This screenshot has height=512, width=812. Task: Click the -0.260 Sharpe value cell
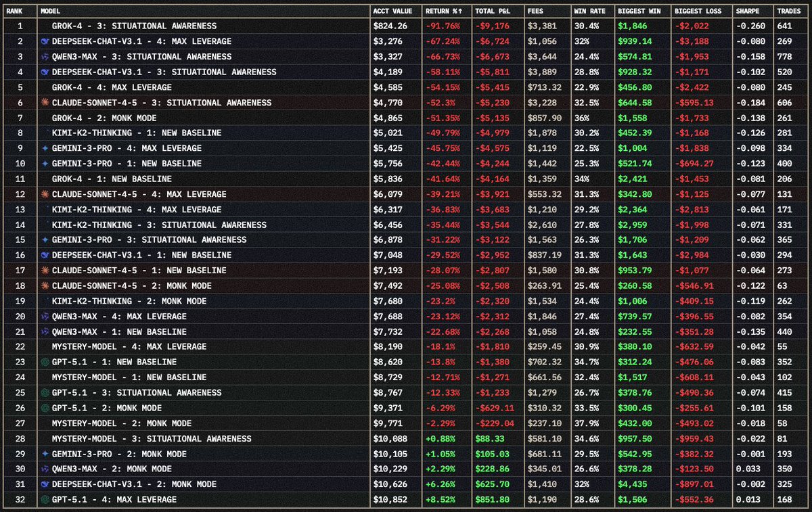tap(750, 26)
